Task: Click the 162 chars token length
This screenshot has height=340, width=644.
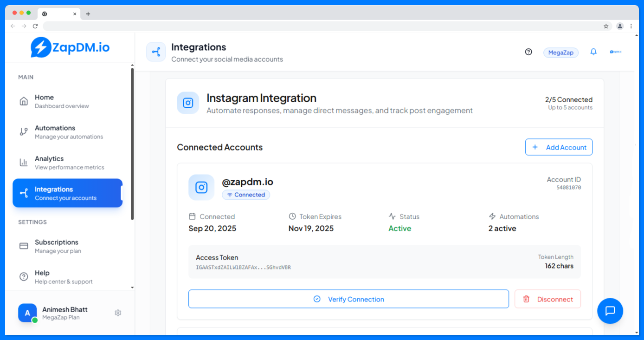Action: 559,266
